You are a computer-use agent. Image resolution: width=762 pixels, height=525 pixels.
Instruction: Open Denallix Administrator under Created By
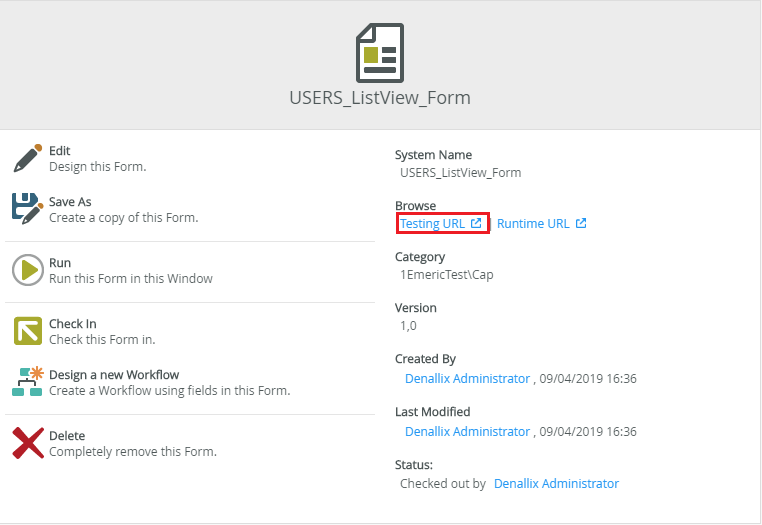(x=467, y=379)
